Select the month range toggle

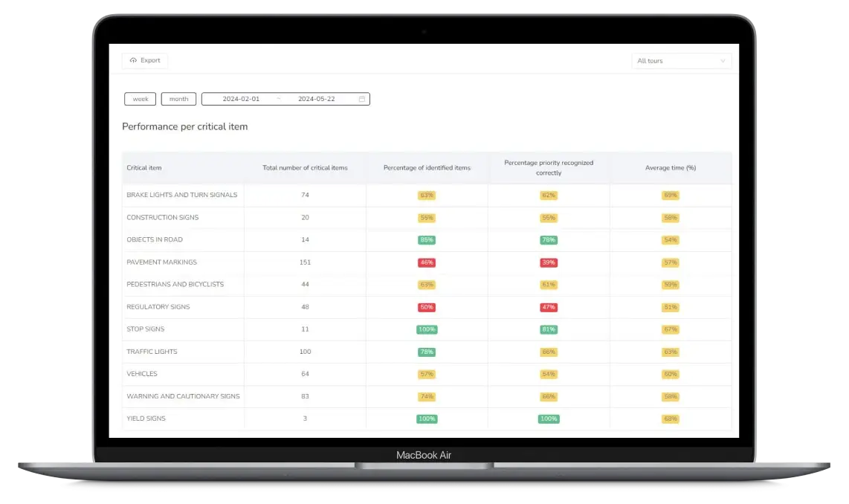pyautogui.click(x=178, y=99)
